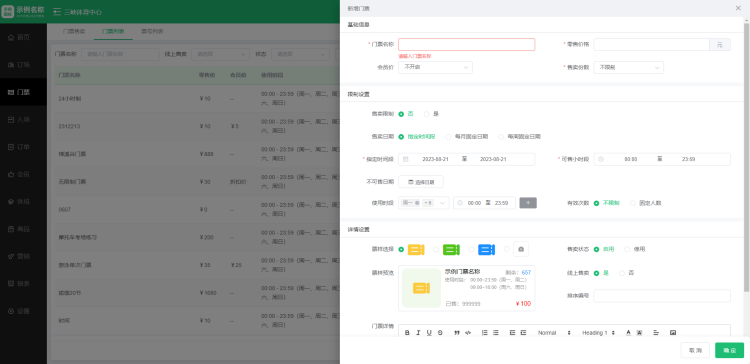This screenshot has width=750, height=364.
Task: Choose 固定人数 for 有效次数
Action: (x=646, y=203)
